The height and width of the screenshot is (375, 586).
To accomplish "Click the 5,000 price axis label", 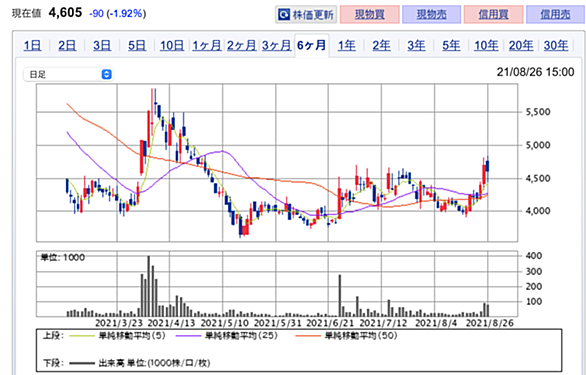I will tap(538, 145).
